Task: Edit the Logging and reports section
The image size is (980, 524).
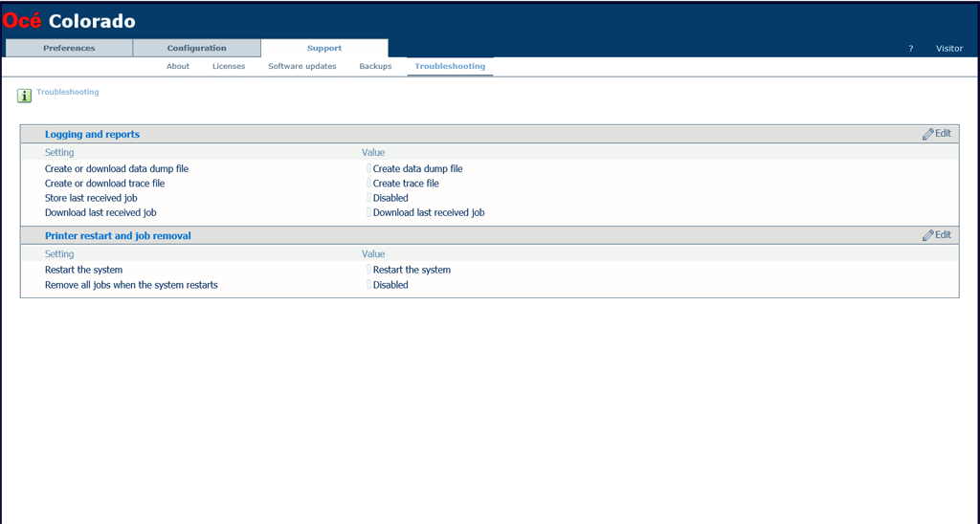Action: point(936,134)
